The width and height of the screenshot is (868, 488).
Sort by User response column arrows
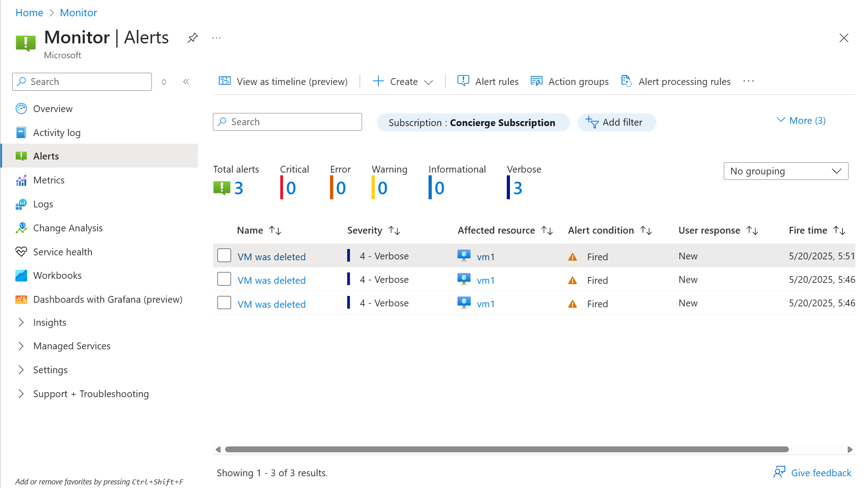pyautogui.click(x=752, y=230)
